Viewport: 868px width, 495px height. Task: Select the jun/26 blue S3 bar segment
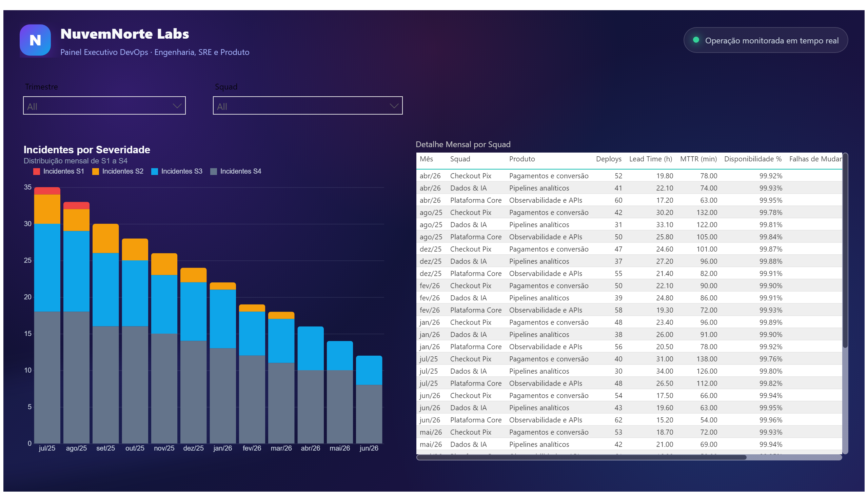click(x=369, y=370)
